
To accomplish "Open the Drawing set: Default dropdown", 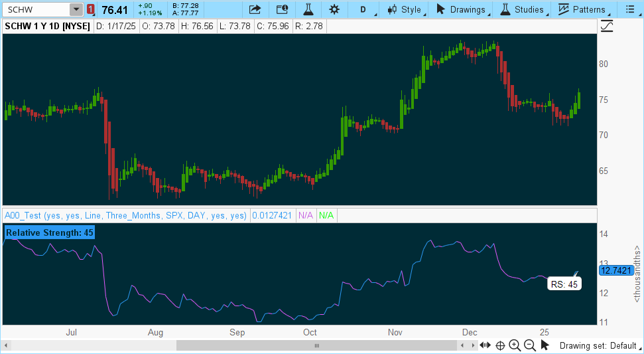I will tap(600, 345).
